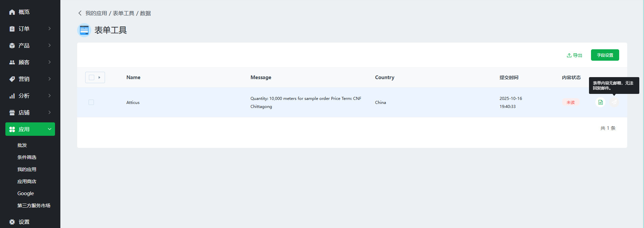Open 概览 via the home icon
644x228 pixels.
point(12,12)
